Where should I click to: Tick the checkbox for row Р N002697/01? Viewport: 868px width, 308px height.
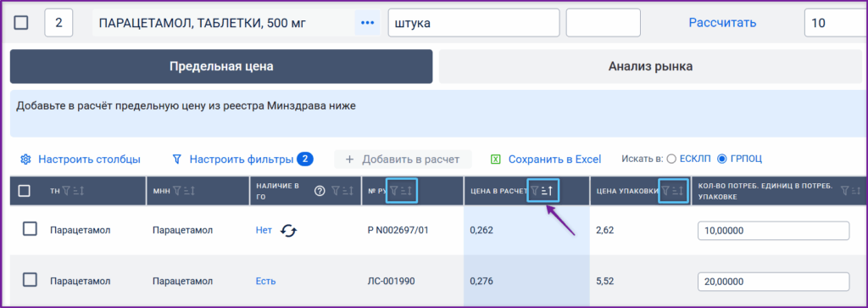coord(30,229)
